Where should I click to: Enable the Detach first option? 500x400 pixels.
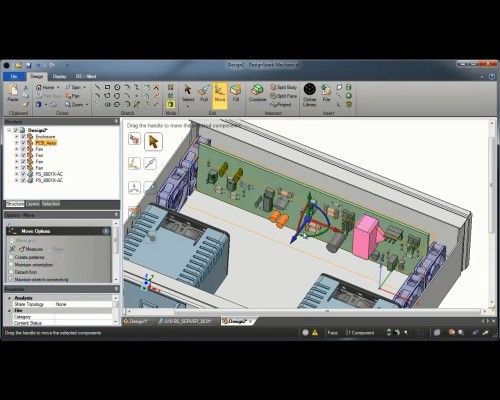point(11,272)
